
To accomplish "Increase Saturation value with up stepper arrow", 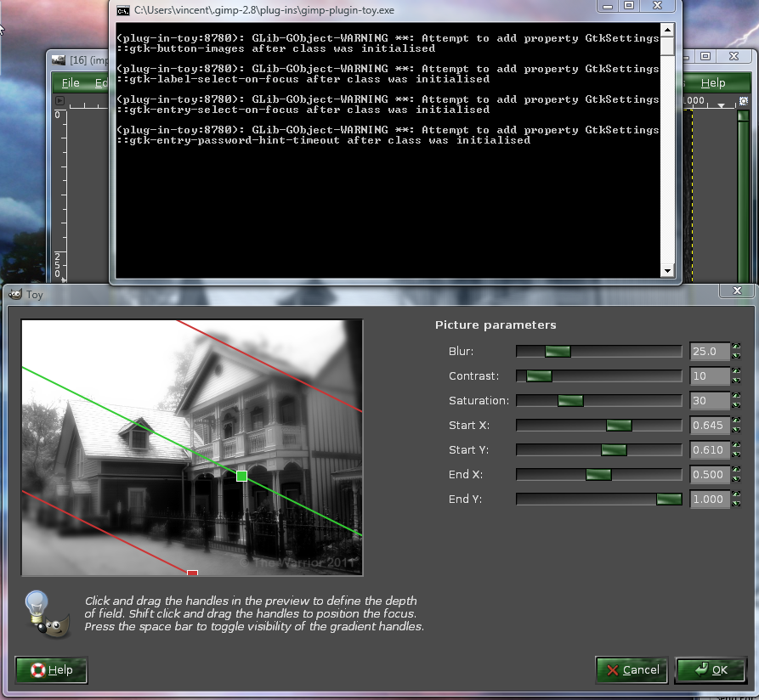I will tap(736, 396).
